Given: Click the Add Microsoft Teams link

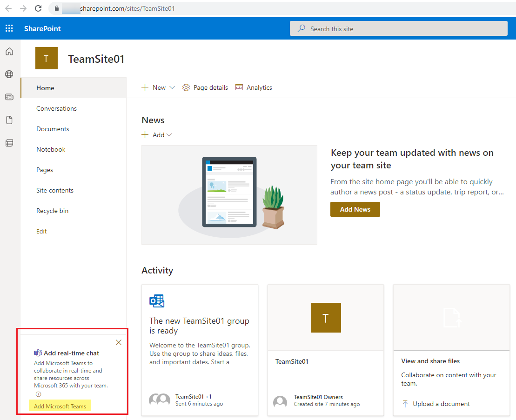Looking at the screenshot, I should click(x=60, y=406).
